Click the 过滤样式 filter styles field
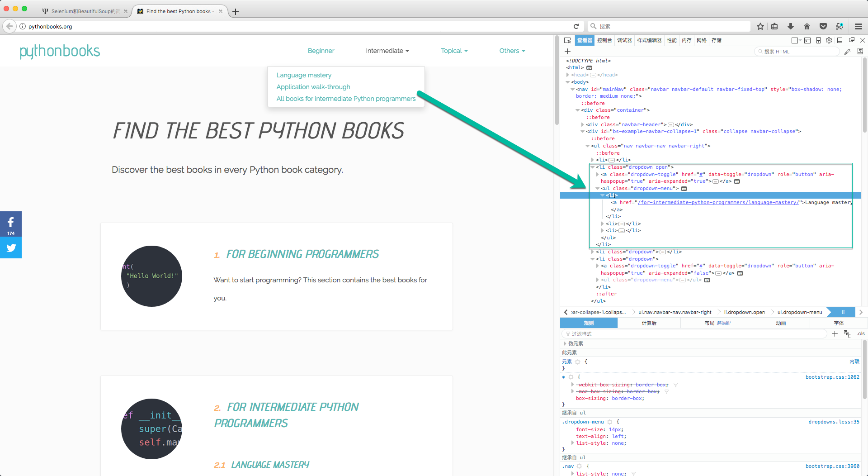This screenshot has height=476, width=868. 694,333
